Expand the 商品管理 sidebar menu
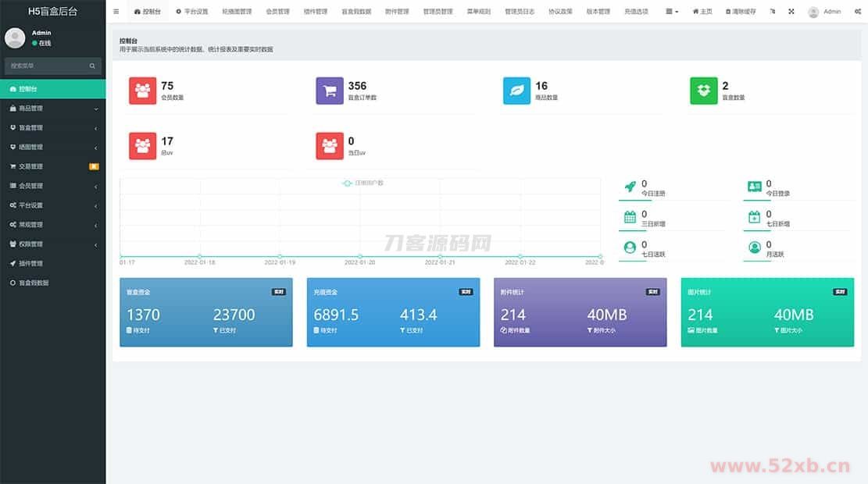The image size is (868, 484). (52, 109)
